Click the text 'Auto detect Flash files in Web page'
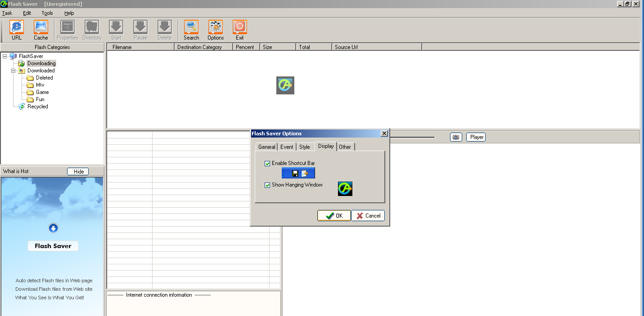Viewport: 644px width, 316px height. [54, 280]
